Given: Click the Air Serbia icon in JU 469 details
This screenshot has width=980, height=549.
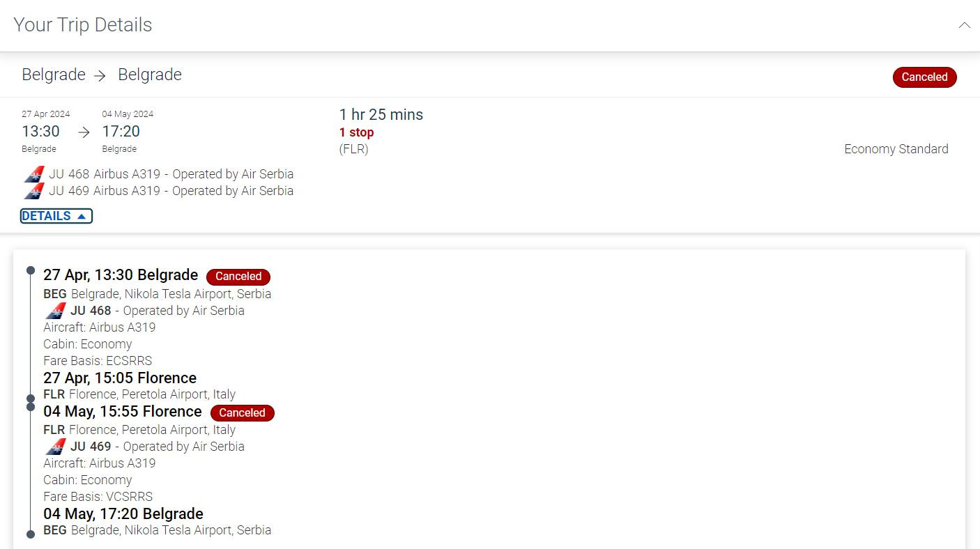Looking at the screenshot, I should pos(56,447).
